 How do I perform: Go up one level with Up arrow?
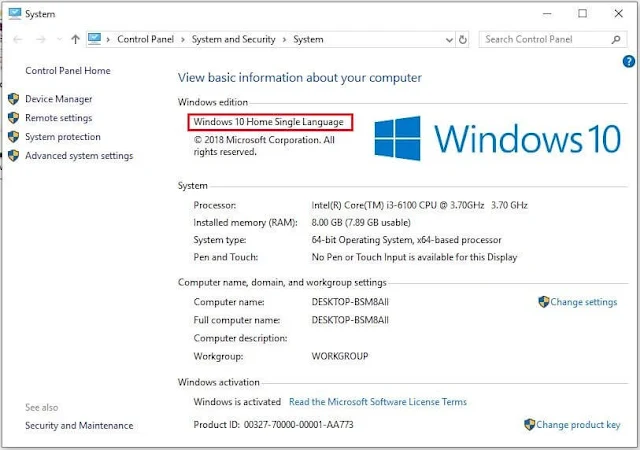pos(75,40)
